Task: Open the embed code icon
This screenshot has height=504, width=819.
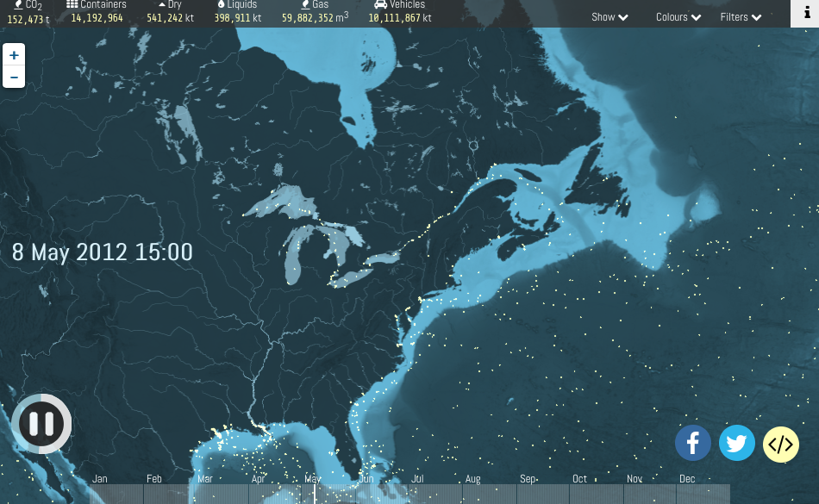Action: point(781,445)
